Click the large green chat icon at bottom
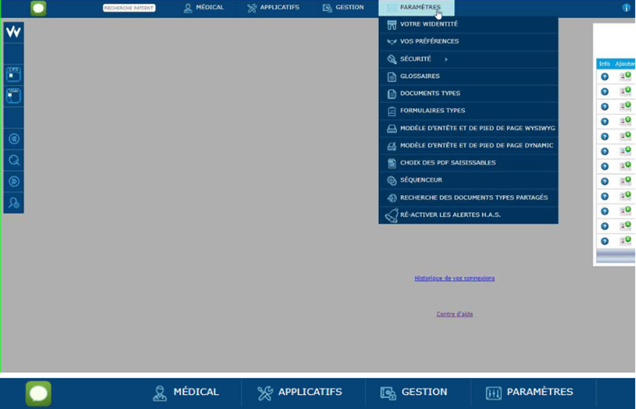Screen dimensions: 636x409 point(38,393)
